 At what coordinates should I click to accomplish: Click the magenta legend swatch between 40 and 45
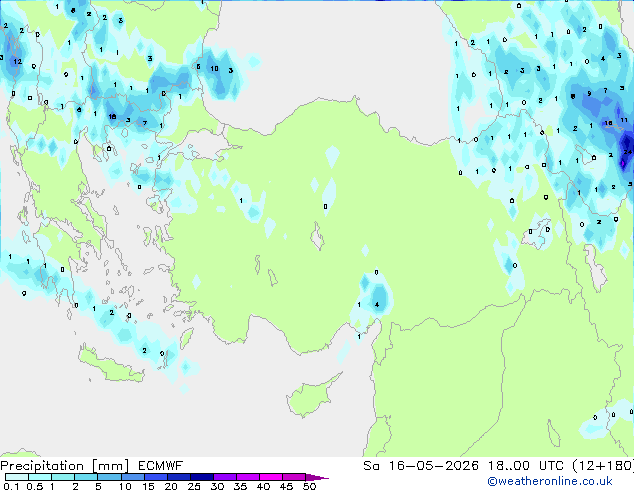(x=271, y=477)
